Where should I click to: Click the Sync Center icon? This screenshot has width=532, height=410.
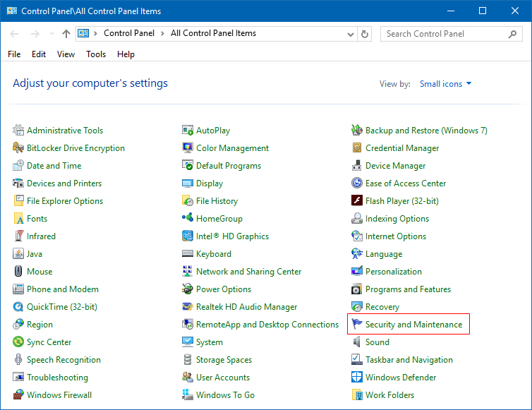click(x=18, y=342)
